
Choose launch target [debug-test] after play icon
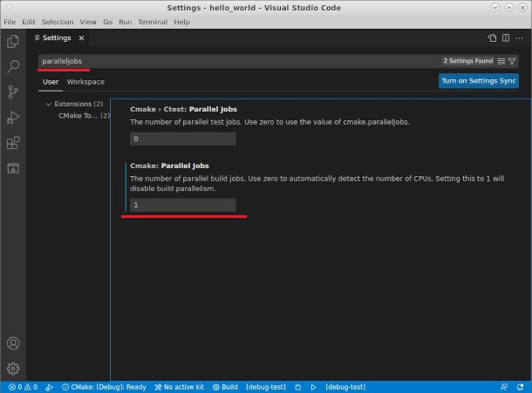(345, 387)
